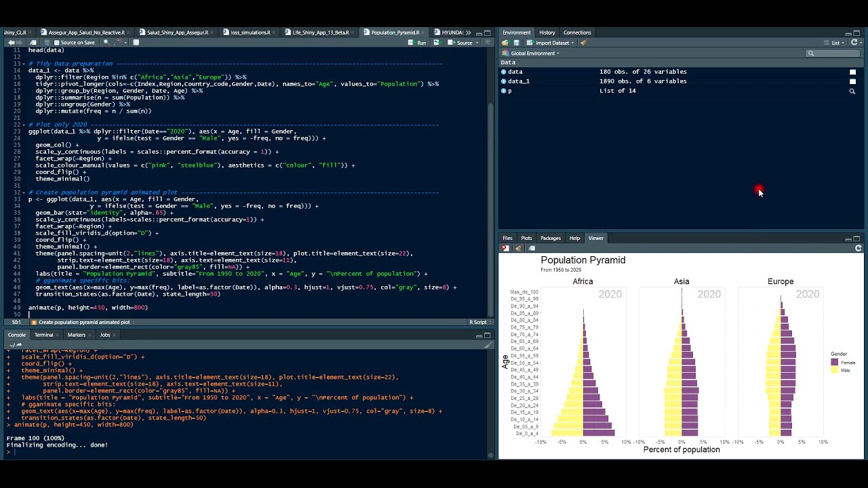Image resolution: width=868 pixels, height=488 pixels.
Task: Click the yellow Male legend swatch
Action: tap(835, 370)
